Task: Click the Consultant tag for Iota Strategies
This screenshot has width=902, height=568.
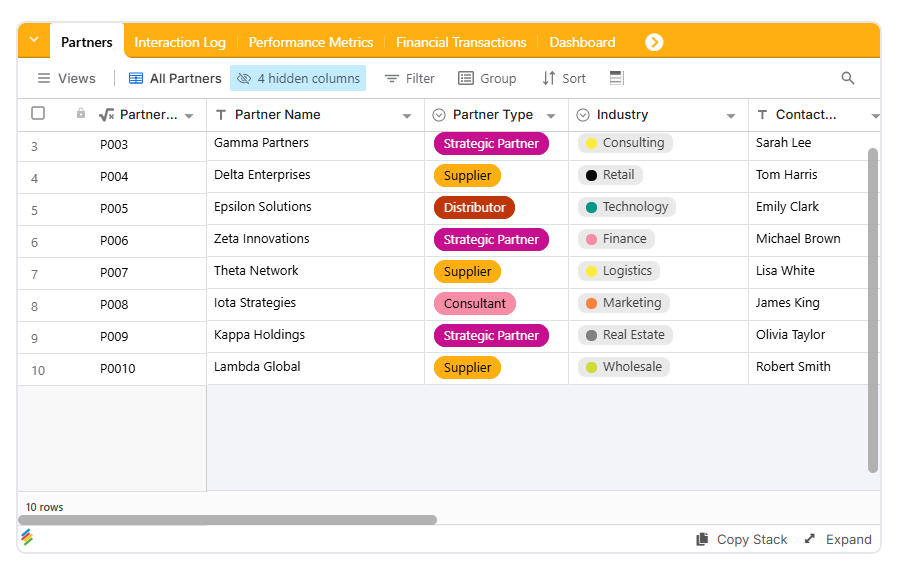Action: pos(475,303)
